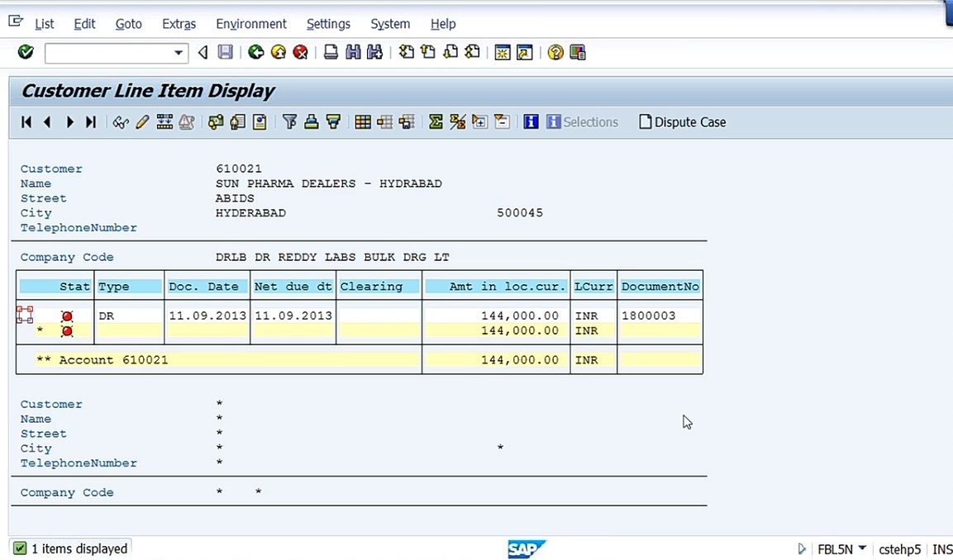Expand the status bar triangle beside FBL5N

tap(802, 549)
